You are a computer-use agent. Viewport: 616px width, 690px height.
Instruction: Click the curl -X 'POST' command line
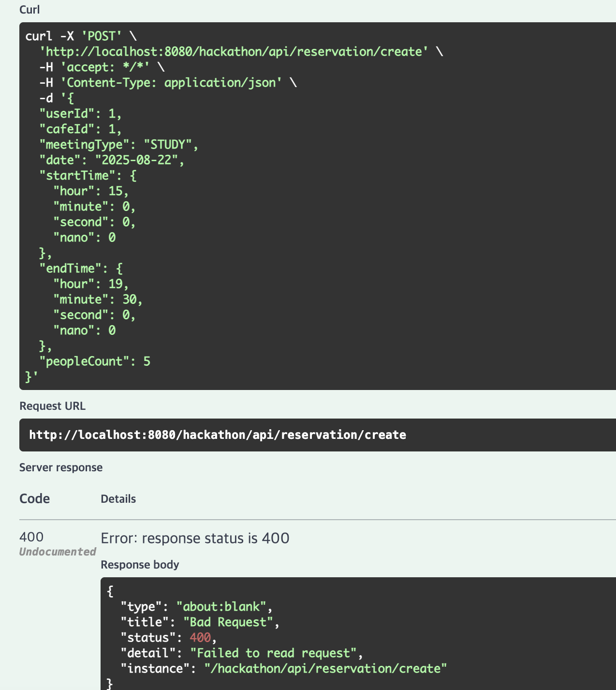coord(81,36)
